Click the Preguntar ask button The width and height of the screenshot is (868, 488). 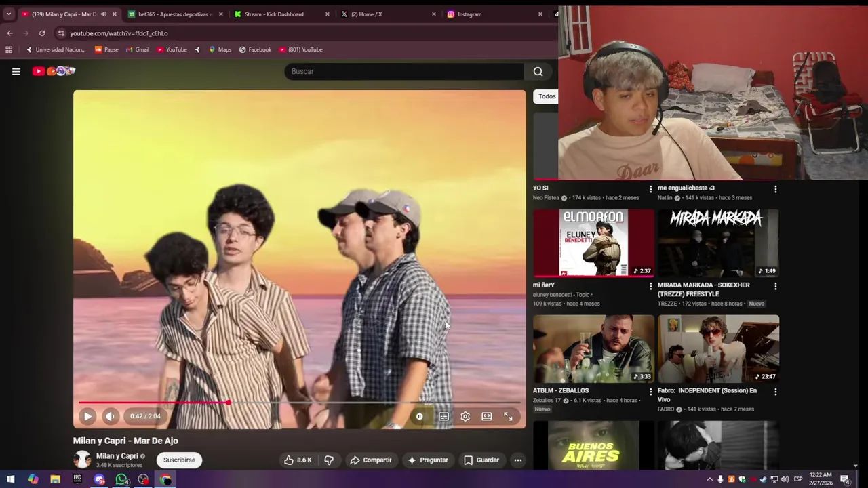tap(427, 460)
